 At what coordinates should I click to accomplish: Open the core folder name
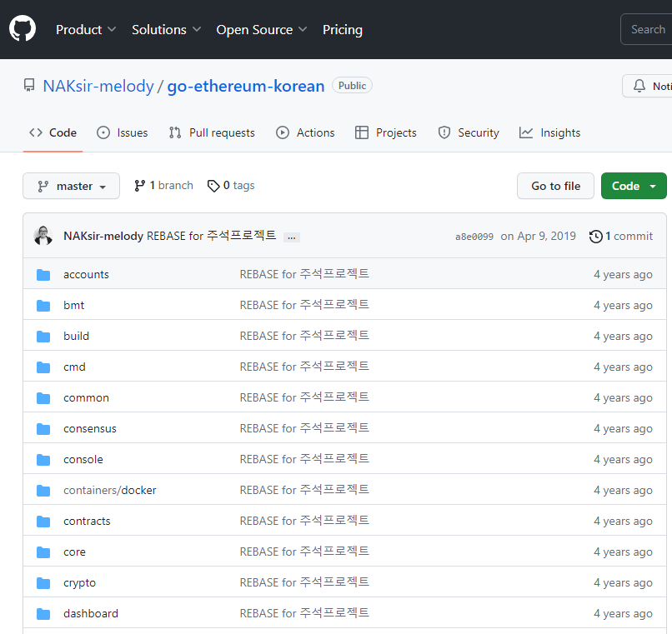[74, 552]
